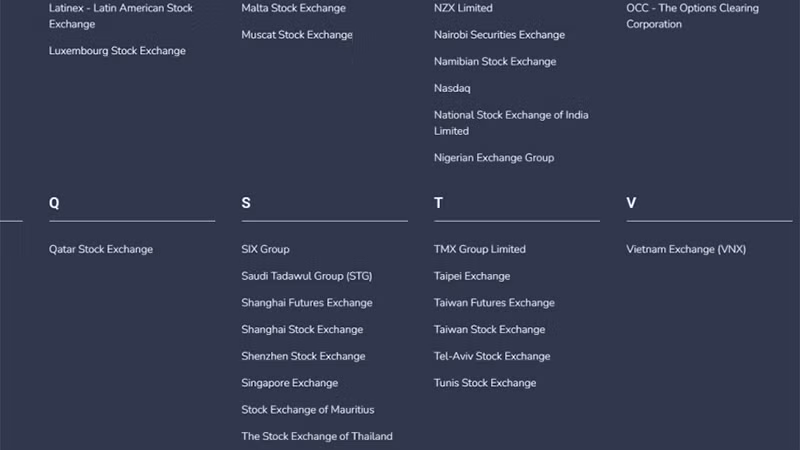
Task: Open the Taipei Exchange link
Action: coord(471,276)
